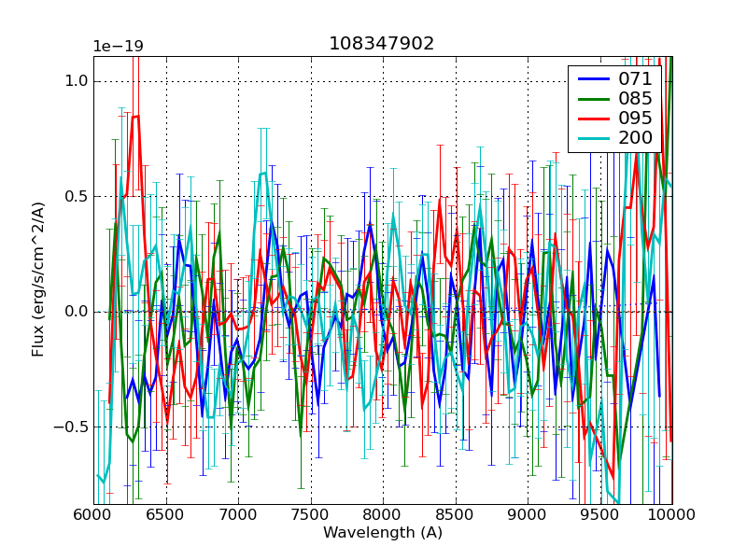Click the plot title 108347902
The width and height of the screenshot is (747, 560).
tap(382, 44)
